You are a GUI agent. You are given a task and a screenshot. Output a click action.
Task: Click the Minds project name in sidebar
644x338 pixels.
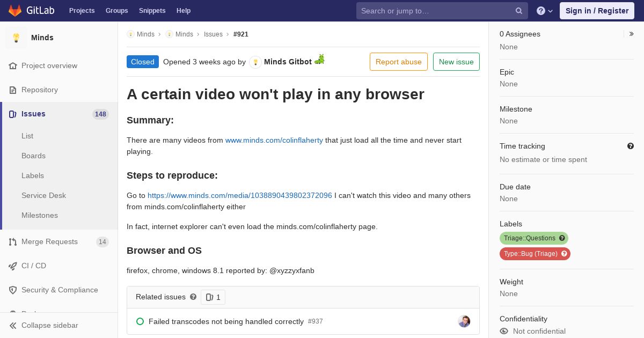click(x=42, y=38)
